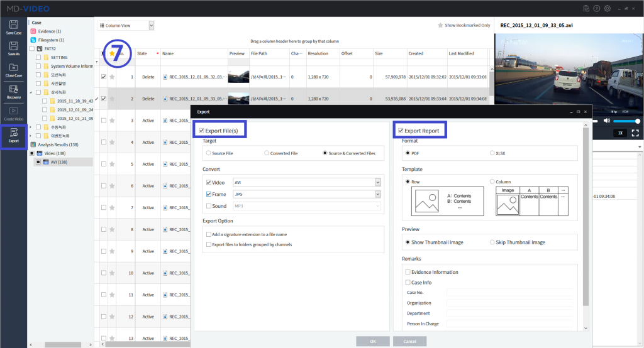This screenshot has width=644, height=348.
Task: Bookmark star for row 5 file
Action: [112, 164]
